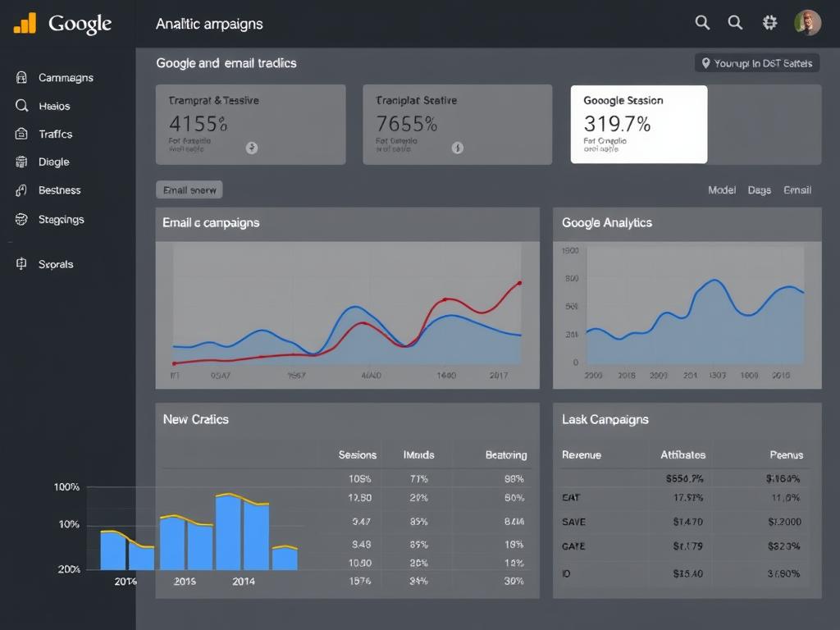Click the 100% axis label on bar chart
Screen dimensions: 840x630
pos(66,487)
